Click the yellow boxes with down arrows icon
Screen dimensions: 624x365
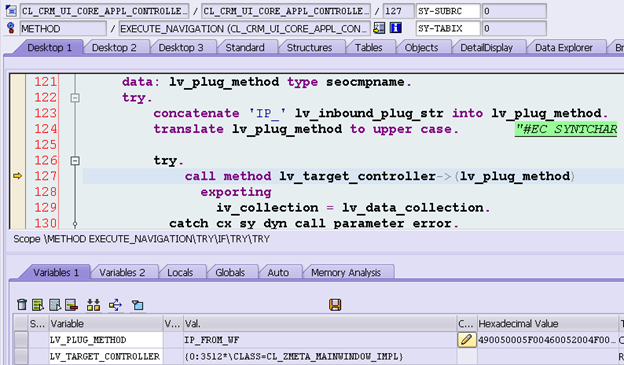(94, 305)
